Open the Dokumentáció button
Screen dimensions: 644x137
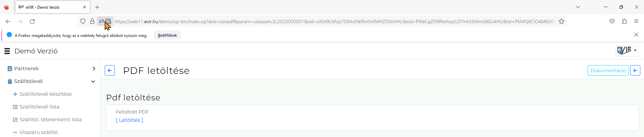tap(608, 71)
